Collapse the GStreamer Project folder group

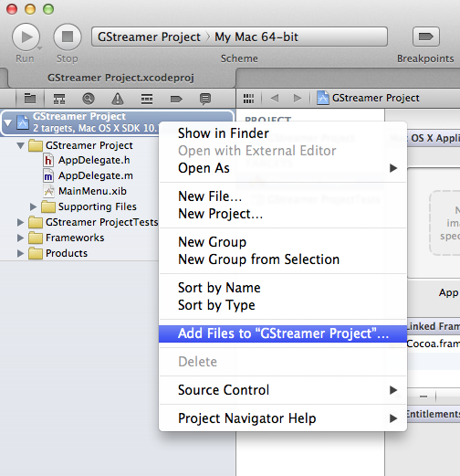pyautogui.click(x=20, y=145)
